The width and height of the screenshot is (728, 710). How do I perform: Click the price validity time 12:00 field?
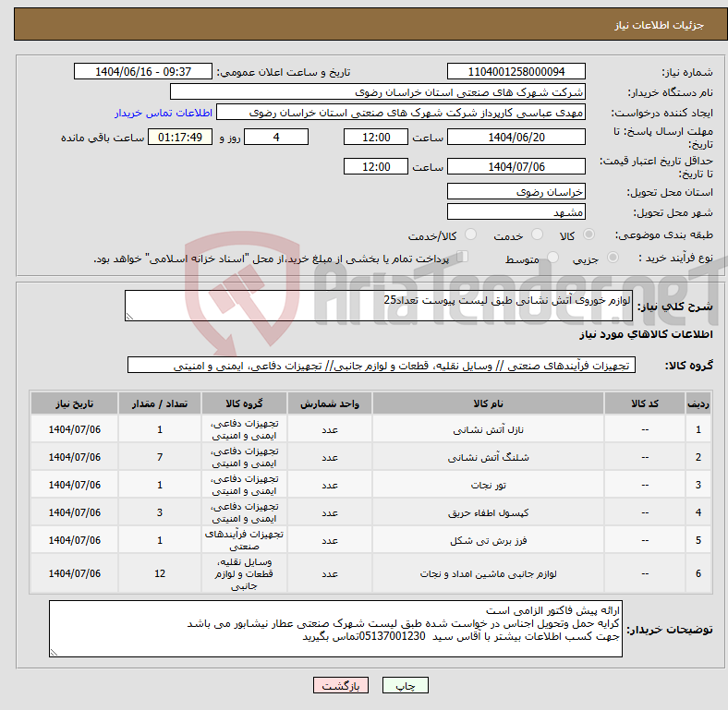pyautogui.click(x=376, y=166)
